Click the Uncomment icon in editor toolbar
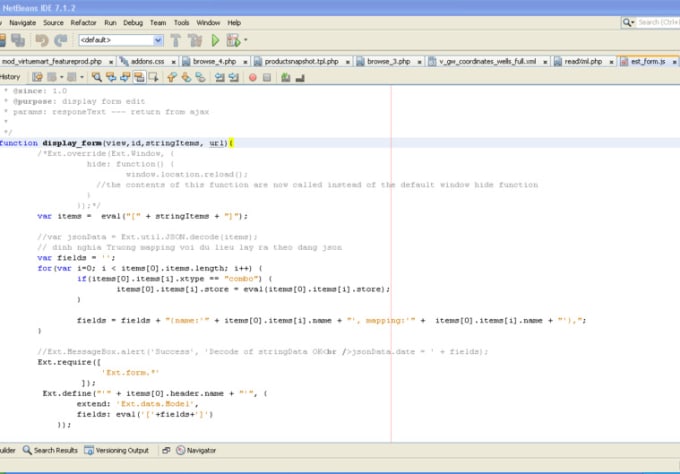 click(x=300, y=78)
